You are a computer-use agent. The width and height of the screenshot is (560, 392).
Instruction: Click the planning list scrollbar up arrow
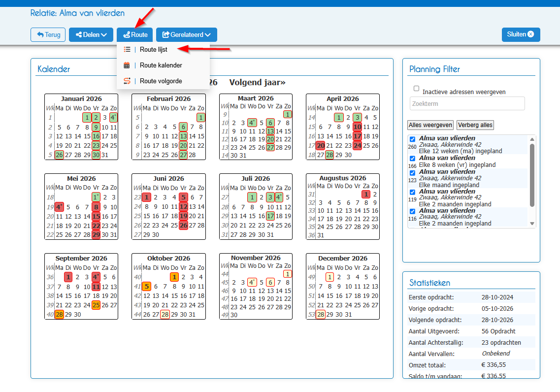532,139
